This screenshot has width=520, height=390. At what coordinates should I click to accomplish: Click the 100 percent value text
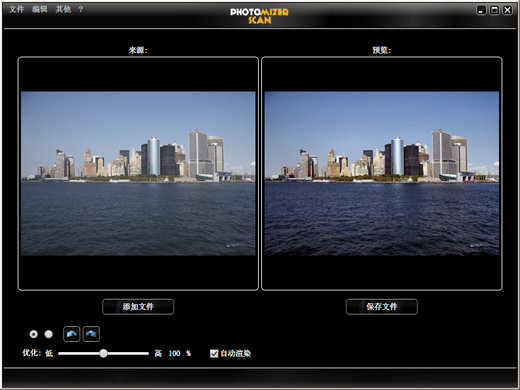coord(174,353)
